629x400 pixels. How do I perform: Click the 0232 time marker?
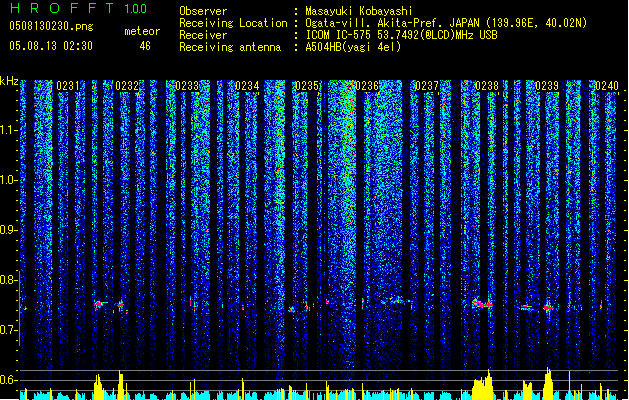127,86
